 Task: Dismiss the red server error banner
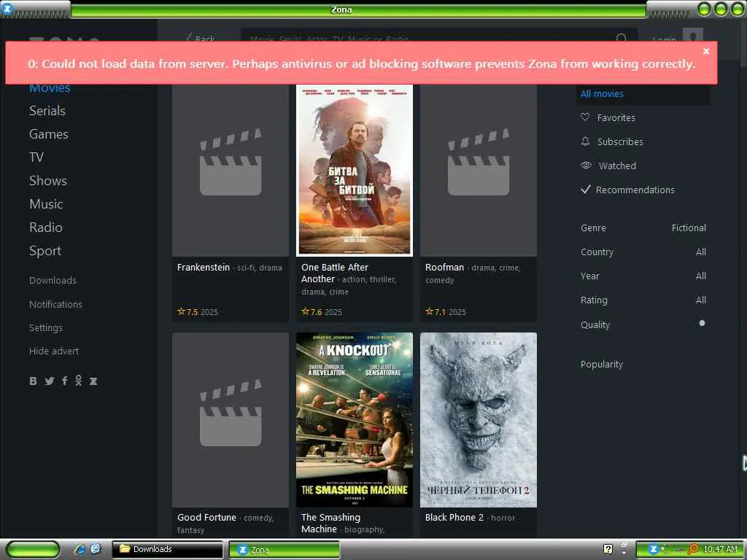pos(706,51)
